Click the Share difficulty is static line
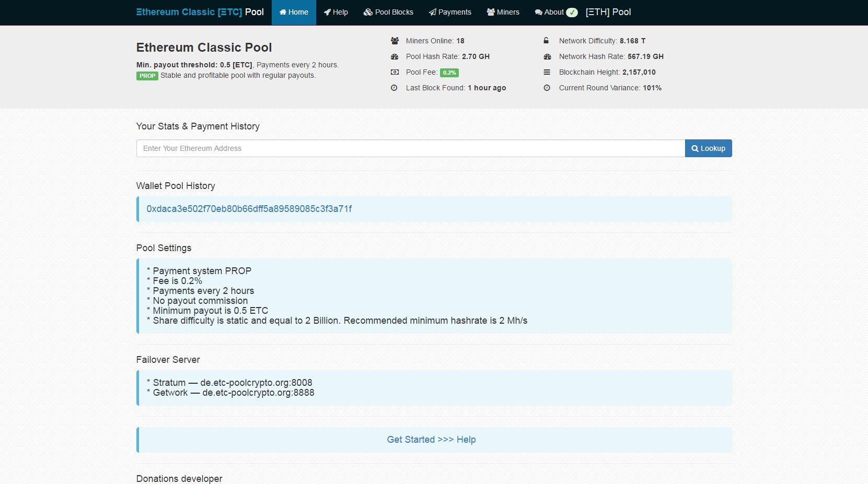 pos(337,321)
